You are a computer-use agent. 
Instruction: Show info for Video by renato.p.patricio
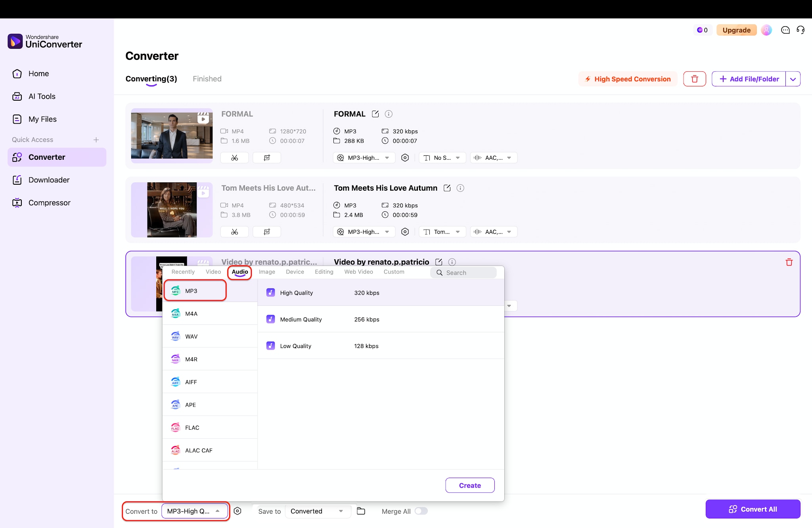[x=452, y=262]
